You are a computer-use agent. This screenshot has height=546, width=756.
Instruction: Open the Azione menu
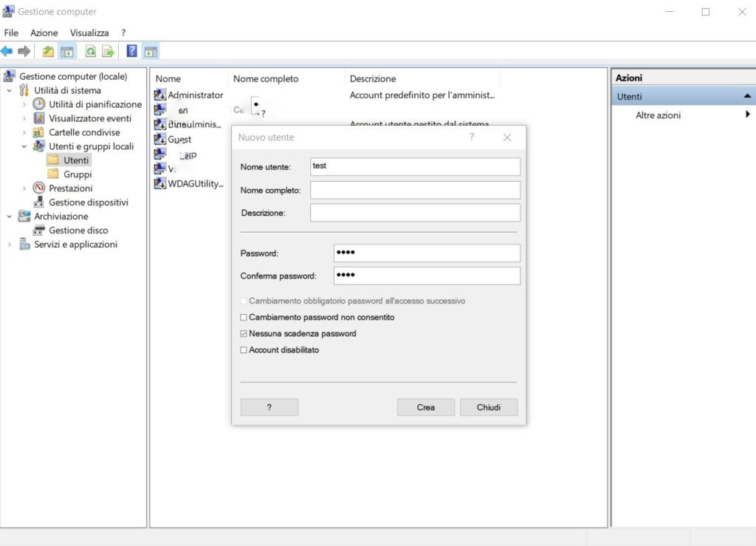[x=44, y=33]
